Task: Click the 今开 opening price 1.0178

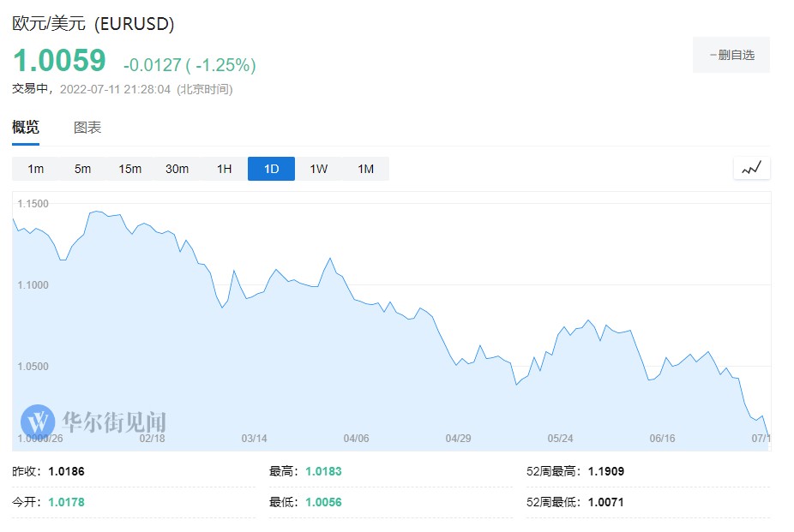Action: click(67, 502)
